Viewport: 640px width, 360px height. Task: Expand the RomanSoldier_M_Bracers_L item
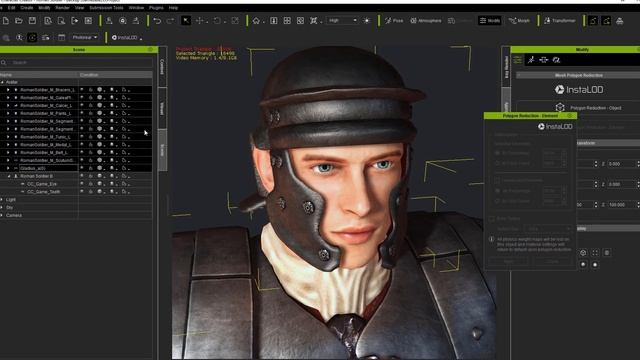(x=8, y=90)
